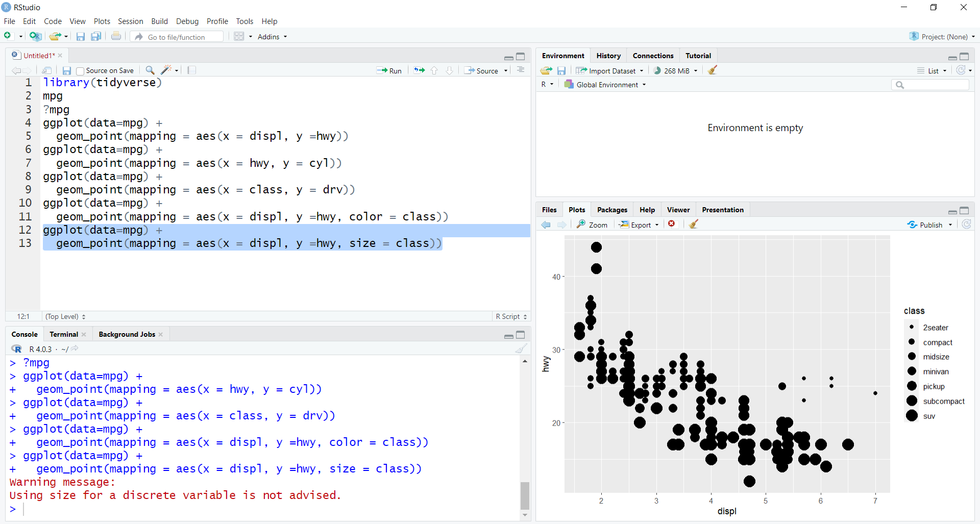Viewport: 980px width, 524px height.
Task: Toggle the Source on Save checkbox
Action: [80, 71]
